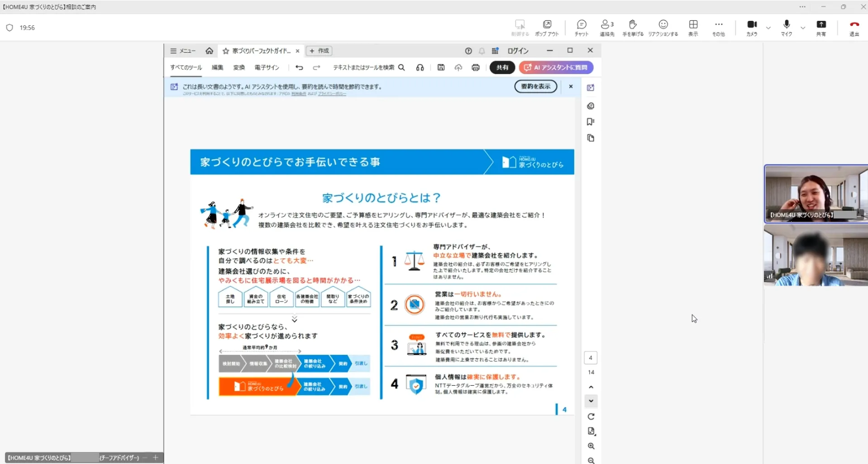Open the 利用条件 terms link
This screenshot has height=464, width=868.
(x=299, y=94)
